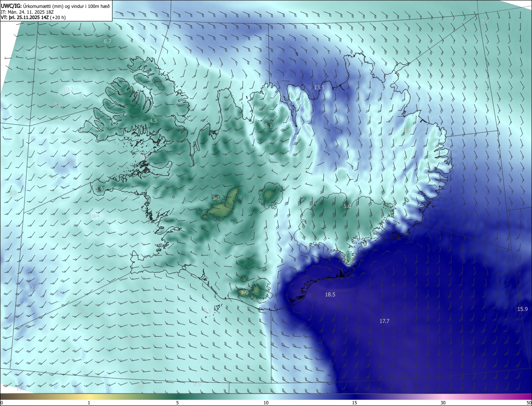This screenshot has width=532, height=406.
Task: Click the 10.2 value west of the Westfjords
Action: point(68,89)
